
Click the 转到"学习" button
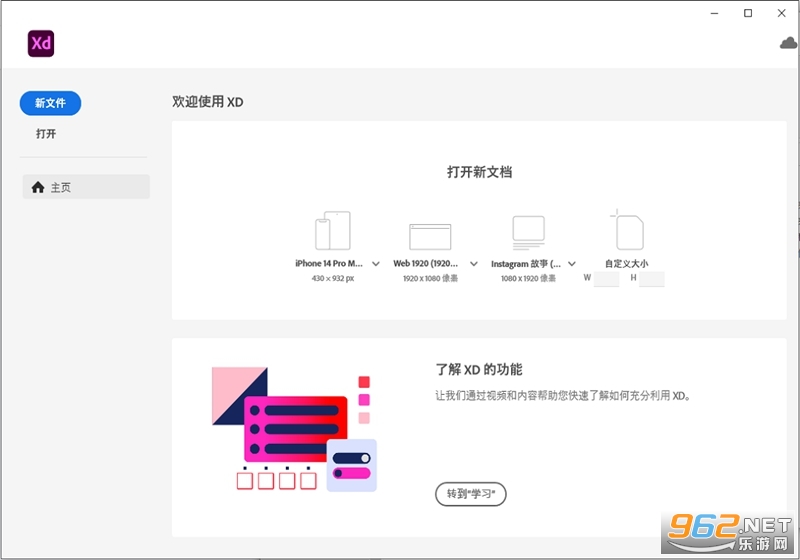click(x=470, y=494)
